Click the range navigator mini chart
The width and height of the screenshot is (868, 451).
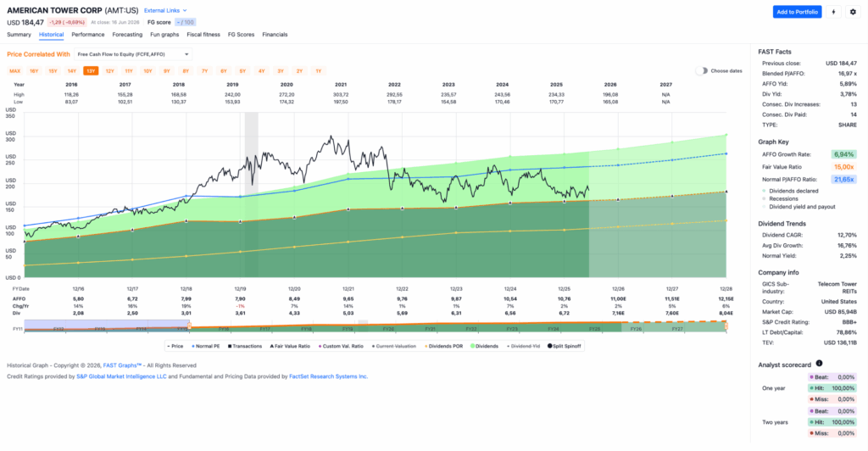(x=375, y=326)
